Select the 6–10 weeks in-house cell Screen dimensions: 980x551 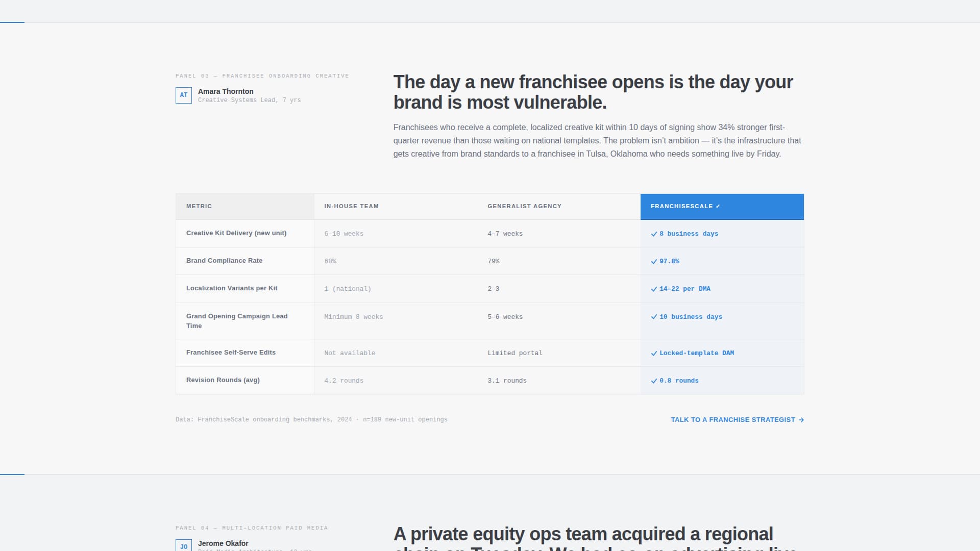(396, 234)
